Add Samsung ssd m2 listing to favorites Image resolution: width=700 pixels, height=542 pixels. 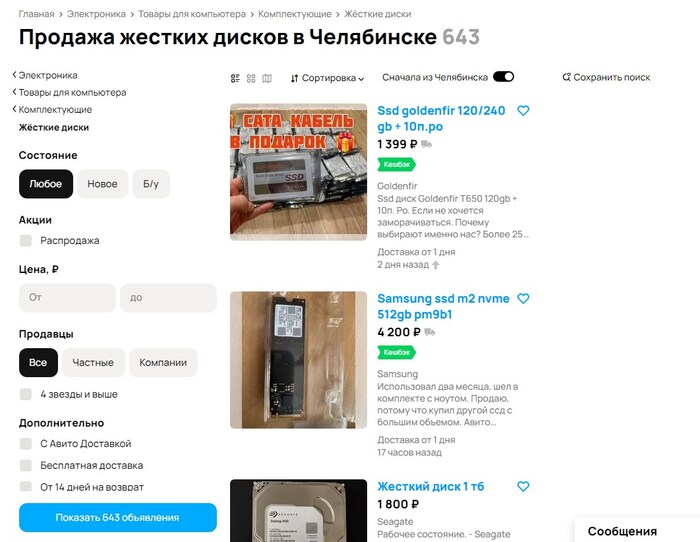(x=523, y=298)
